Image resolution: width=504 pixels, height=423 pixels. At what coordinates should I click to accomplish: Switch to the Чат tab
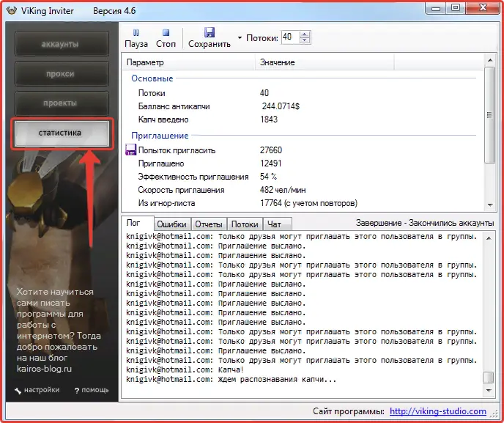[277, 224]
